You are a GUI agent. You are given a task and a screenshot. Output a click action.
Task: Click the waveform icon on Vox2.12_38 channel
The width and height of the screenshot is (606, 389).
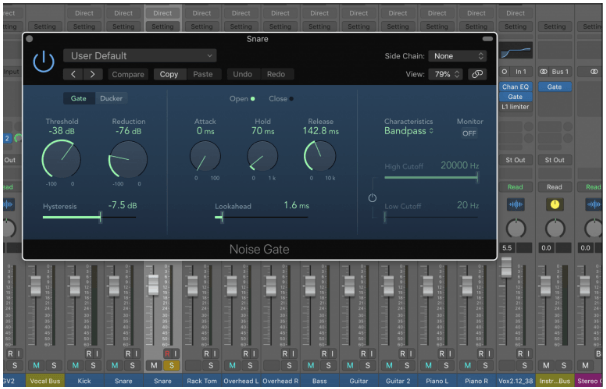516,204
